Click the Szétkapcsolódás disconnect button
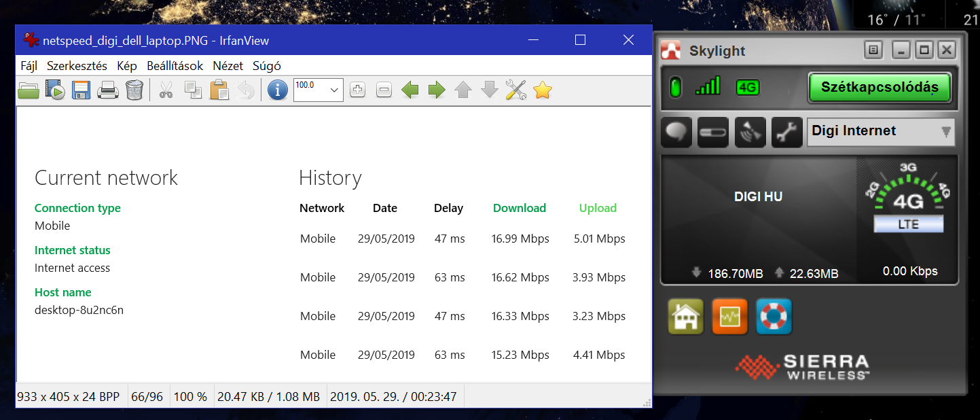The height and width of the screenshot is (420, 980). click(879, 87)
